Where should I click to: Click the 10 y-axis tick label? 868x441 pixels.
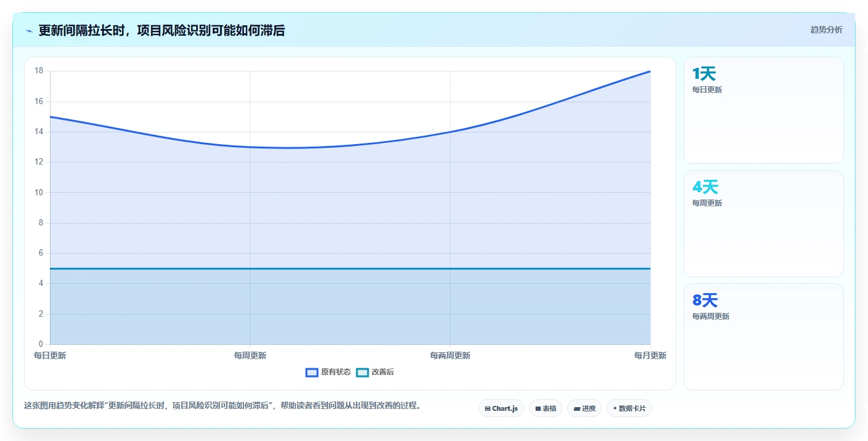(x=39, y=192)
